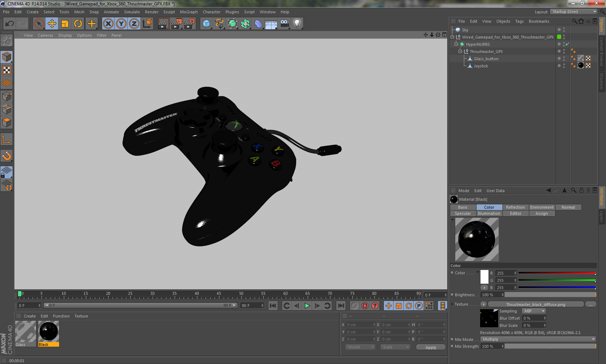606x364 pixels.
Task: Play the animation forward
Action: (307, 306)
